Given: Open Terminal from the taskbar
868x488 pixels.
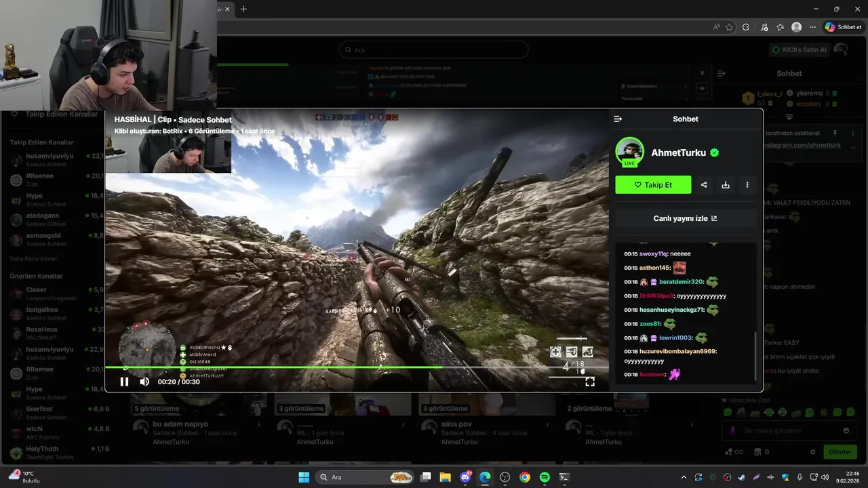Looking at the screenshot, I should point(564,477).
